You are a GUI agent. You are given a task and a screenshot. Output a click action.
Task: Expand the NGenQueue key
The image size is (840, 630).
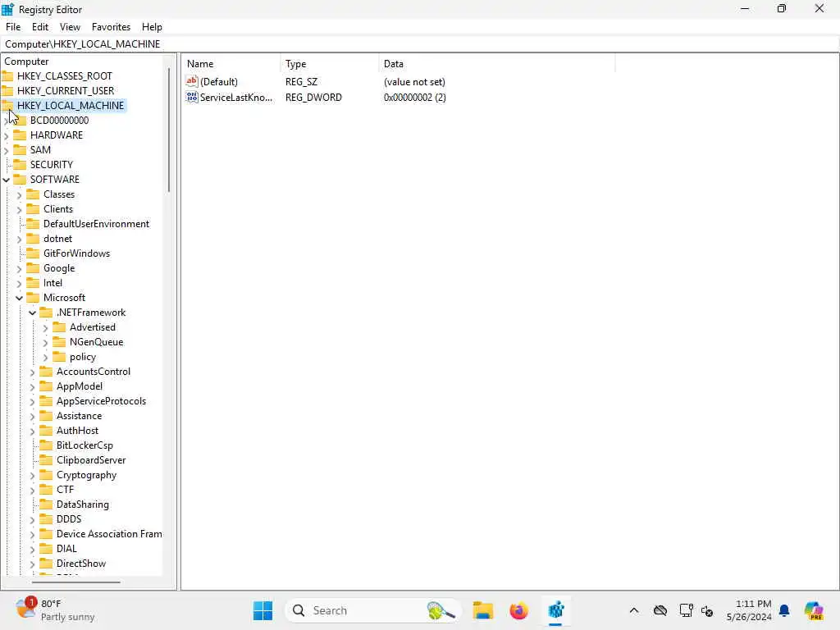pos(45,343)
